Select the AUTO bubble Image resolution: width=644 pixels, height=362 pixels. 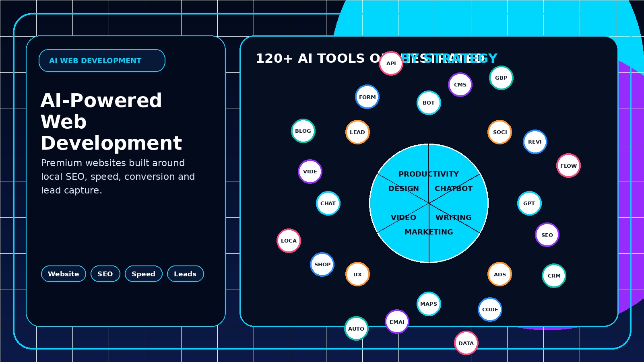click(356, 329)
